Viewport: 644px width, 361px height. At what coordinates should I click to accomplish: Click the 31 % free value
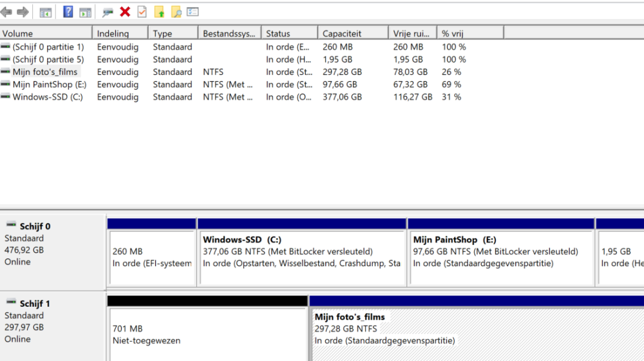pos(451,97)
